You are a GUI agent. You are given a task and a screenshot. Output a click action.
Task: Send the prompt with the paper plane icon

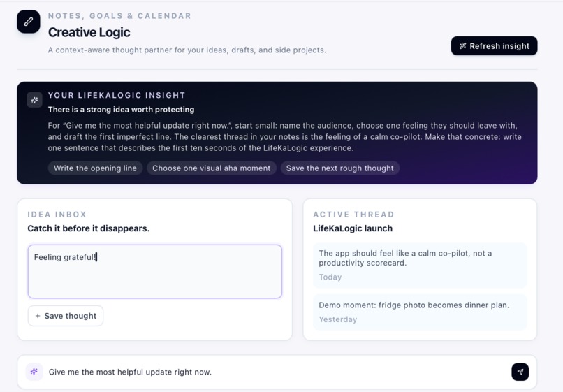[520, 372]
